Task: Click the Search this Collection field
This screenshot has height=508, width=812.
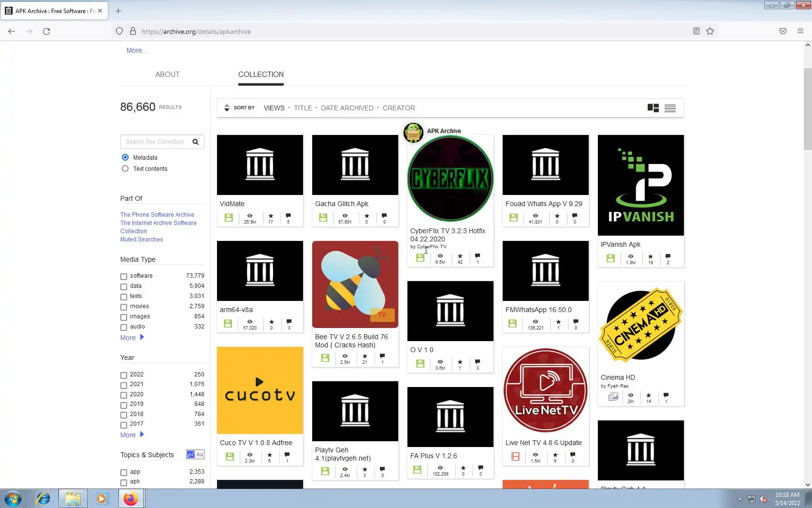Action: (x=156, y=142)
